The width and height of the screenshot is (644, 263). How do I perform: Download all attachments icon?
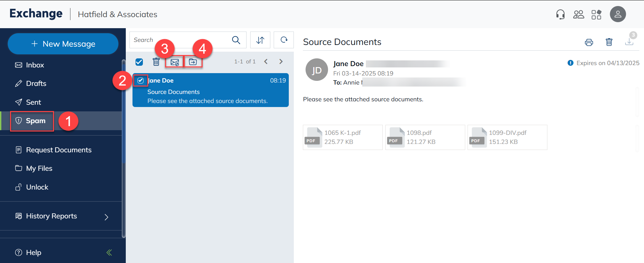click(x=629, y=42)
